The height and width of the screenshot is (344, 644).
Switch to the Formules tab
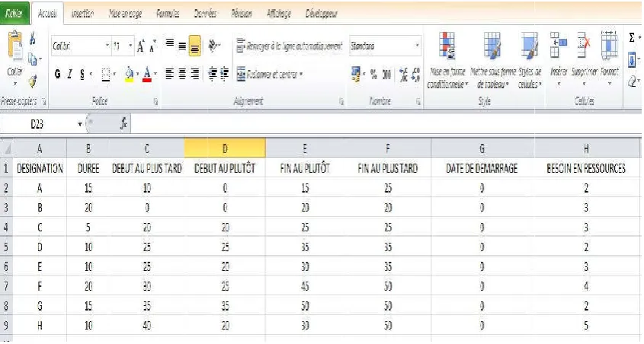click(x=168, y=14)
